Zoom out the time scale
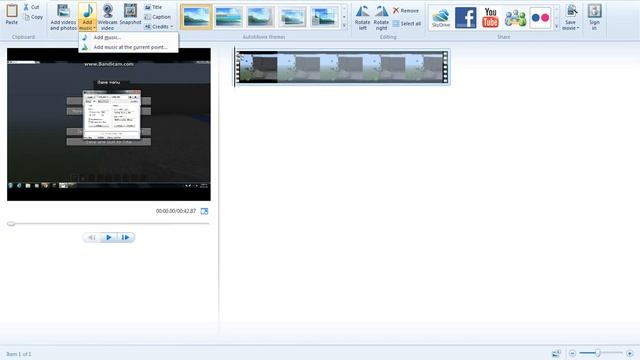Image resolution: width=640 pixels, height=360 pixels. click(x=572, y=353)
